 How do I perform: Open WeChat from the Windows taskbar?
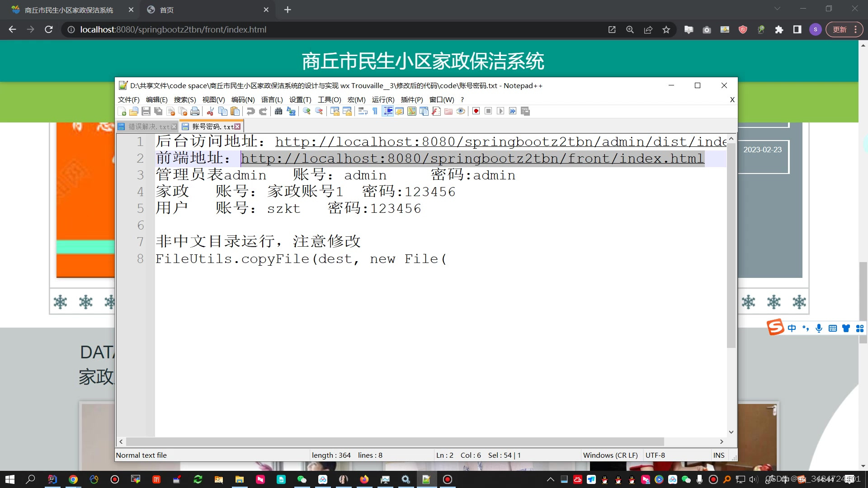(302, 479)
